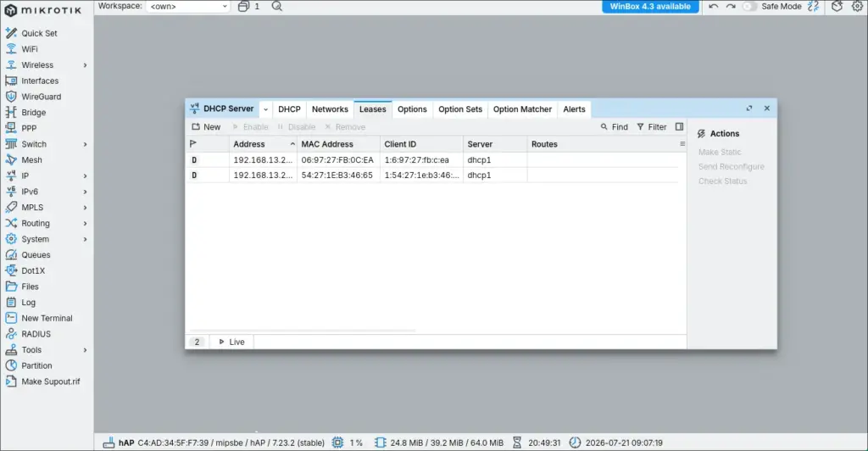Click the Live button
868x451 pixels.
(231, 342)
